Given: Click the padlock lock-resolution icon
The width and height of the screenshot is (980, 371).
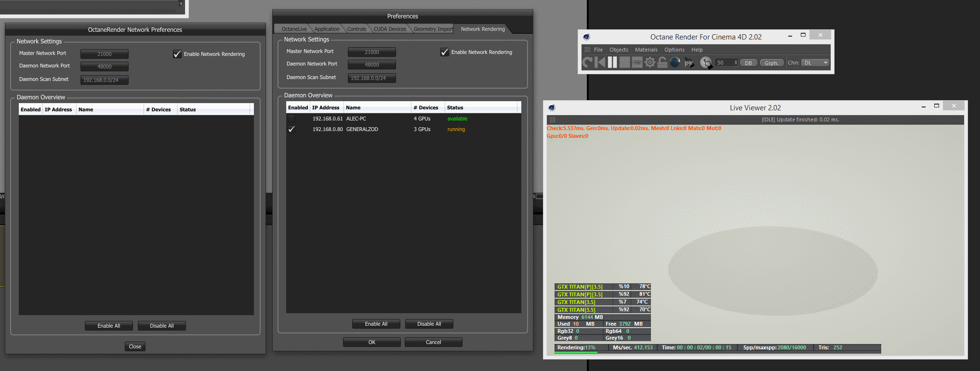Looking at the screenshot, I should pos(662,62).
